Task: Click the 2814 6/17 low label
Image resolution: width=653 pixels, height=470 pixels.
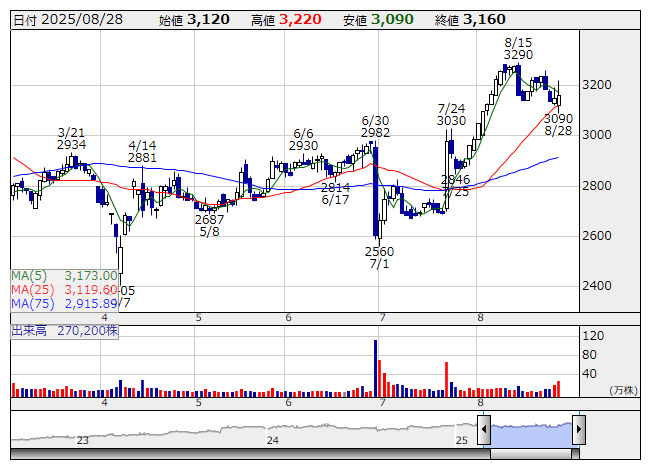Action: 335,194
